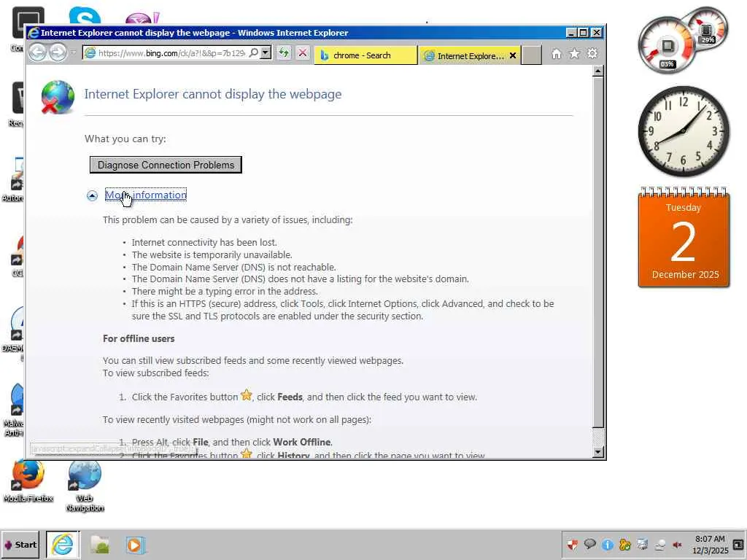This screenshot has width=747, height=560.
Task: Close the 'Internet Explore…' tab
Action: click(x=513, y=55)
